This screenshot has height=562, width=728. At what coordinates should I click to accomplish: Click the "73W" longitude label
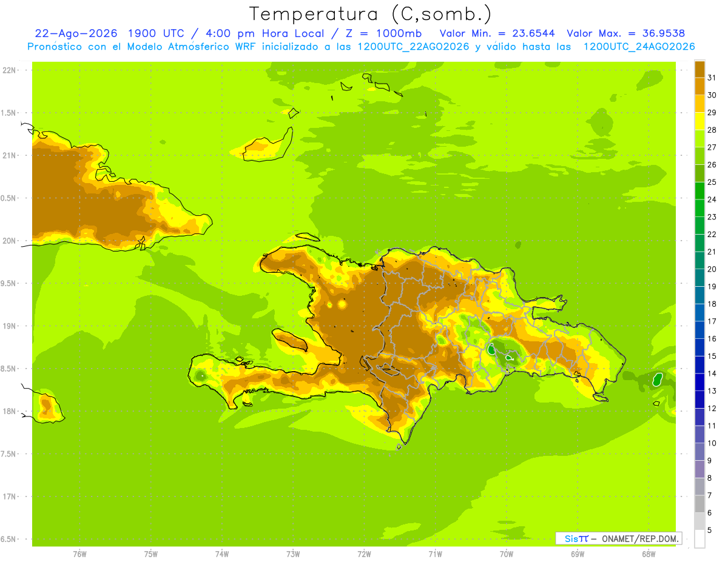[293, 554]
